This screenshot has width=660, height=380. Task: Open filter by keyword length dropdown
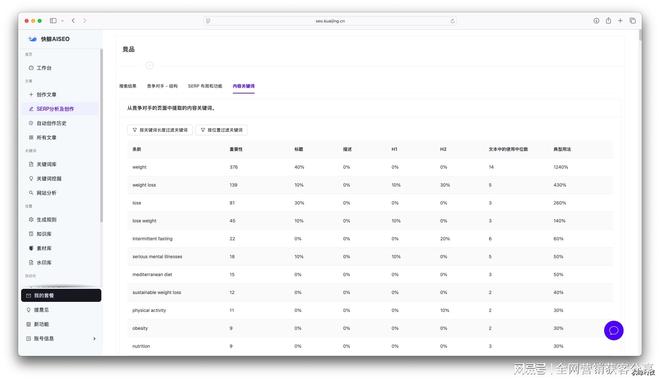(160, 130)
